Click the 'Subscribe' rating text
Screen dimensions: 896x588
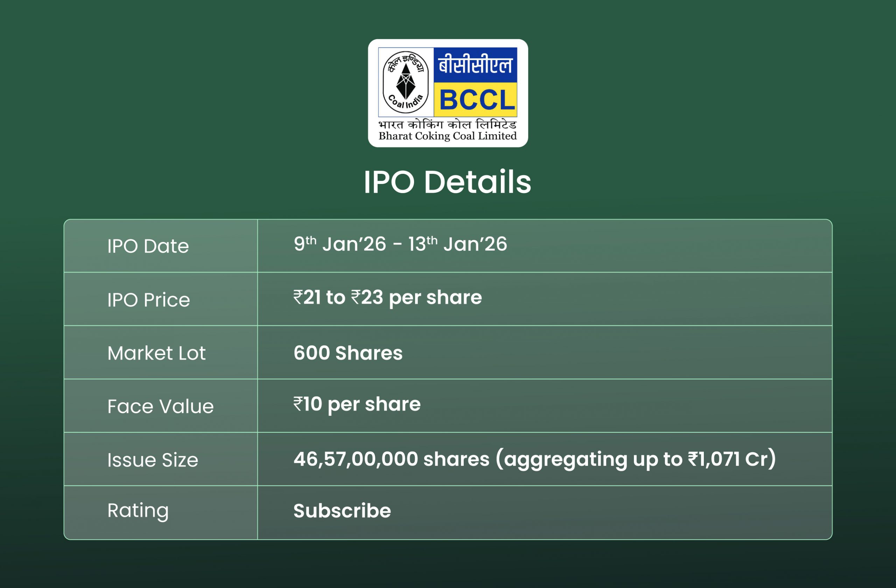(x=342, y=511)
